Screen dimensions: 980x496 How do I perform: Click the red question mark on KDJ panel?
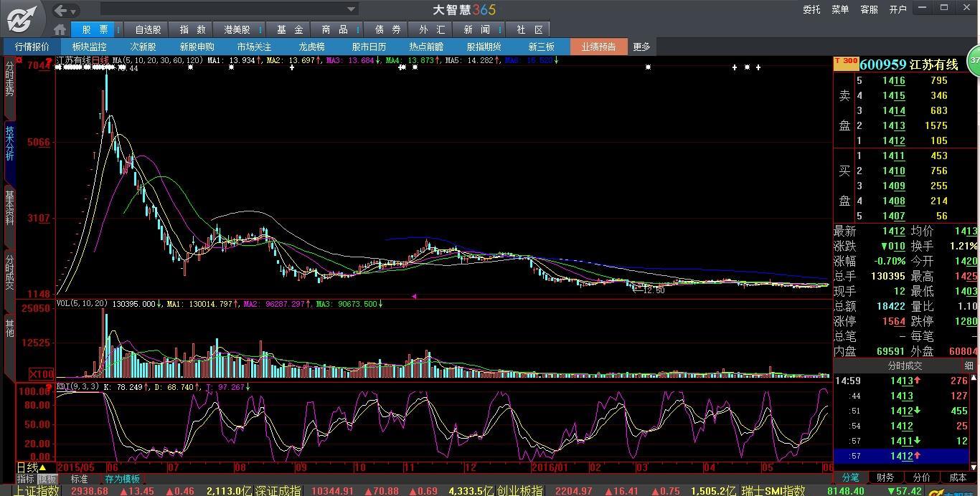[50, 387]
